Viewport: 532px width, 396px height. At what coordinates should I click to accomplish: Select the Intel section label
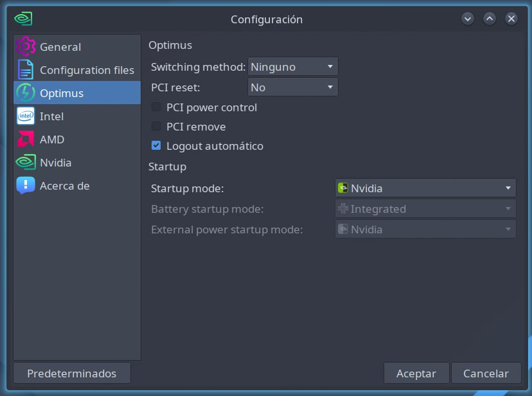51,116
